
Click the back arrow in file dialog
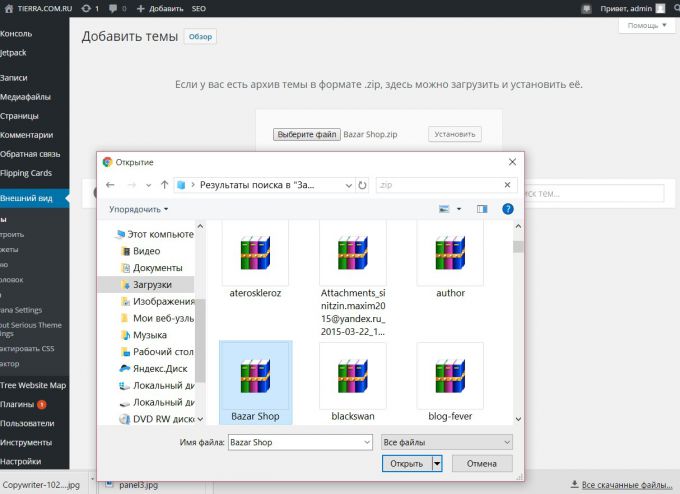110,185
